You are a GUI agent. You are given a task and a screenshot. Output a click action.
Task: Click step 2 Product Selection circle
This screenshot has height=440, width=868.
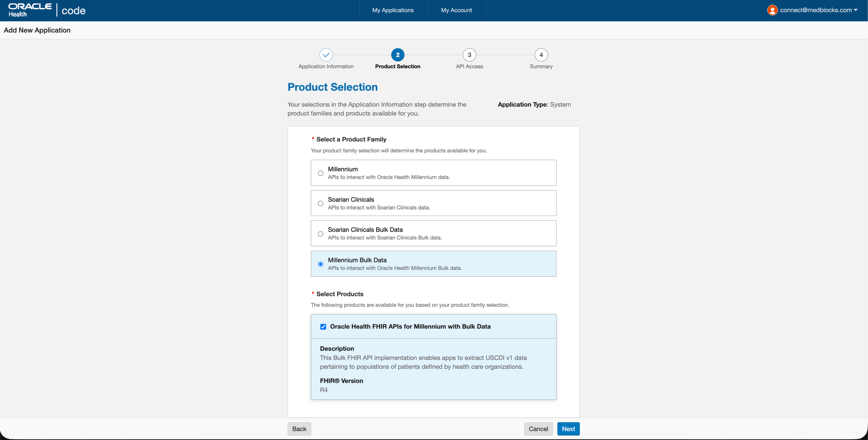[x=398, y=55]
